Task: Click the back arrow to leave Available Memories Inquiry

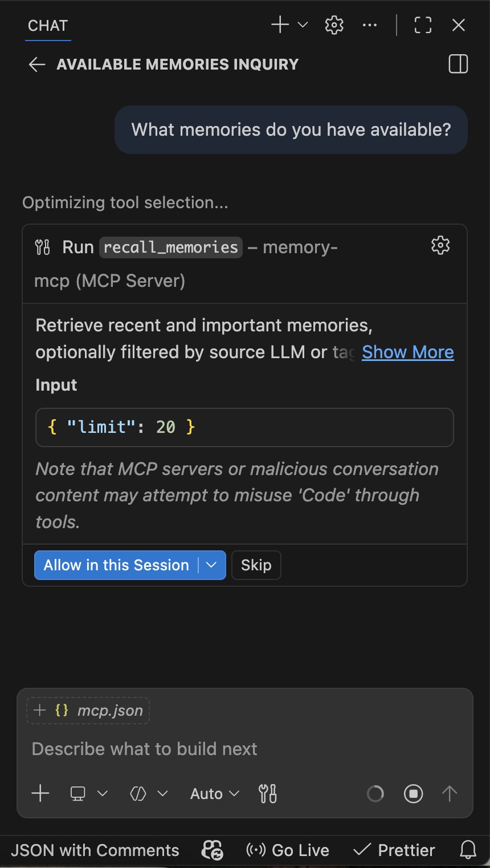Action: [x=36, y=64]
